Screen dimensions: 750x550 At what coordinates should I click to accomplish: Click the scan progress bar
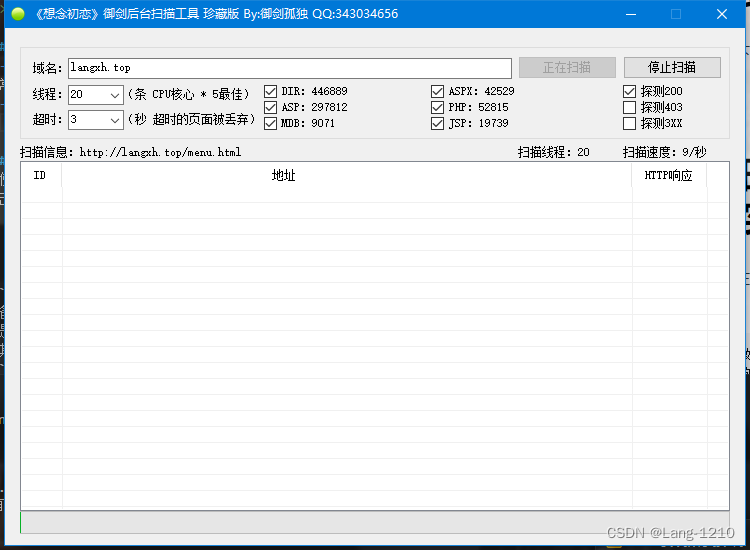click(375, 522)
